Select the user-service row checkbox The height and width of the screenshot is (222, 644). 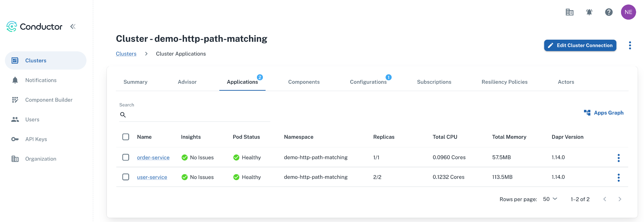pyautogui.click(x=126, y=177)
